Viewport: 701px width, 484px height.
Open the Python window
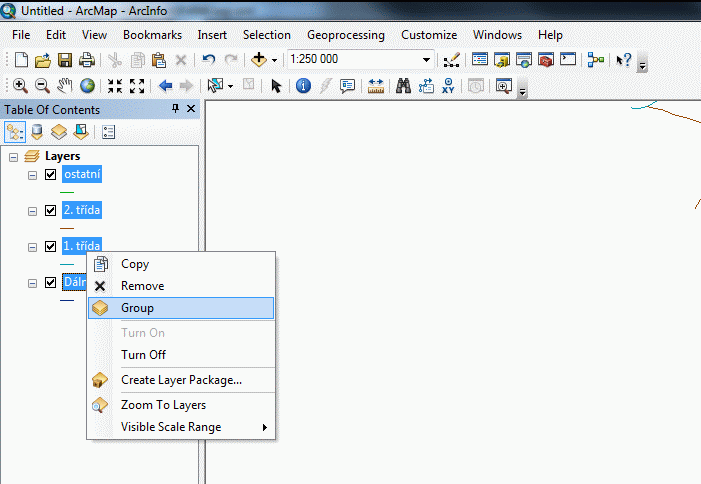[568, 59]
